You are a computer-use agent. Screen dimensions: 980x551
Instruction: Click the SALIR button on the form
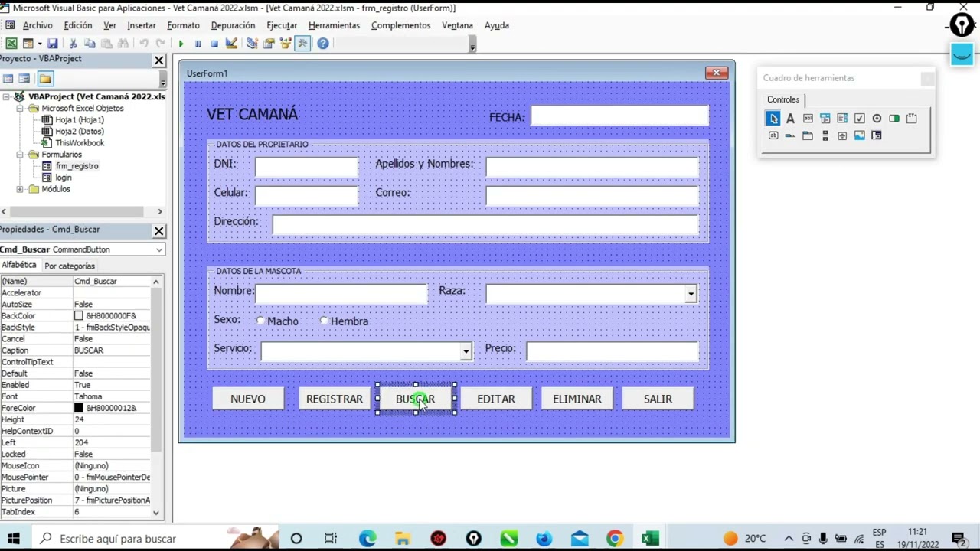point(658,399)
